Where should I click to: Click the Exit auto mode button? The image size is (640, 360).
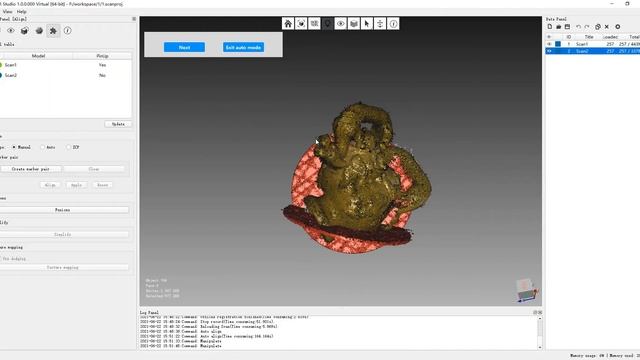(243, 47)
